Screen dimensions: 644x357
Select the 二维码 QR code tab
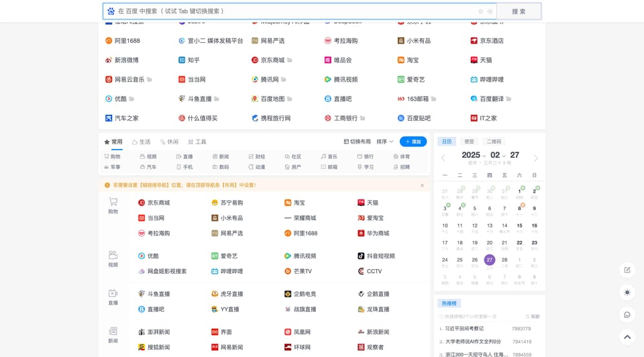click(x=494, y=142)
